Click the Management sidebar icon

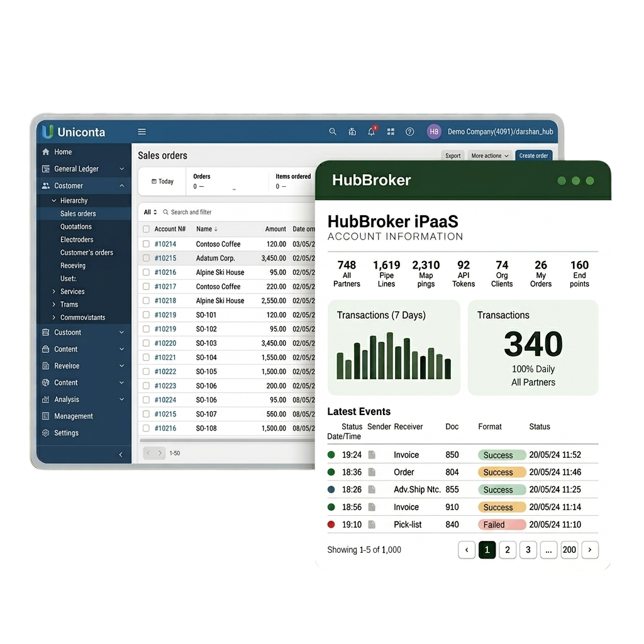[x=45, y=416]
